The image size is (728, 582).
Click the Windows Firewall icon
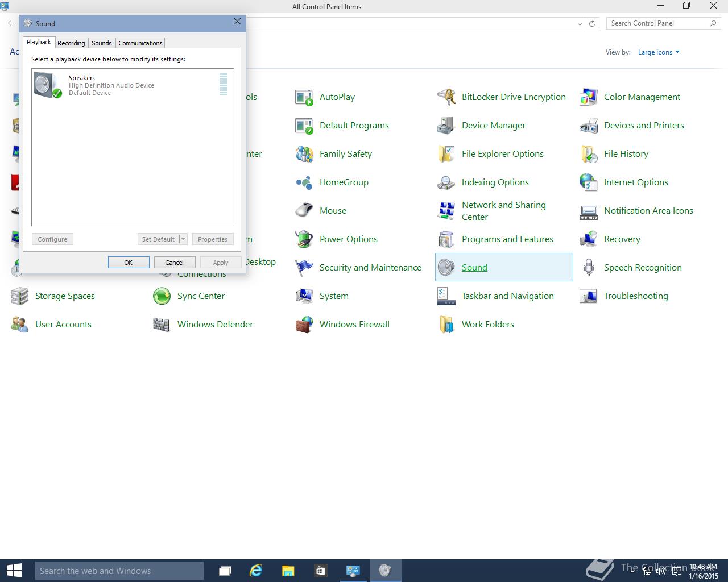tap(304, 325)
